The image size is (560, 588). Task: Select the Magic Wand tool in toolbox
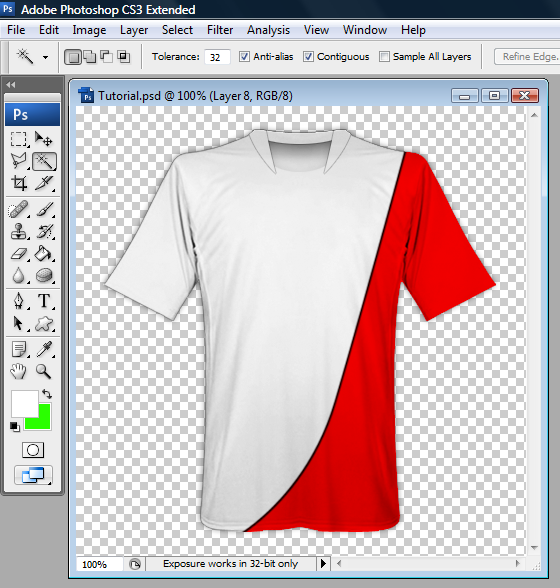point(44,161)
